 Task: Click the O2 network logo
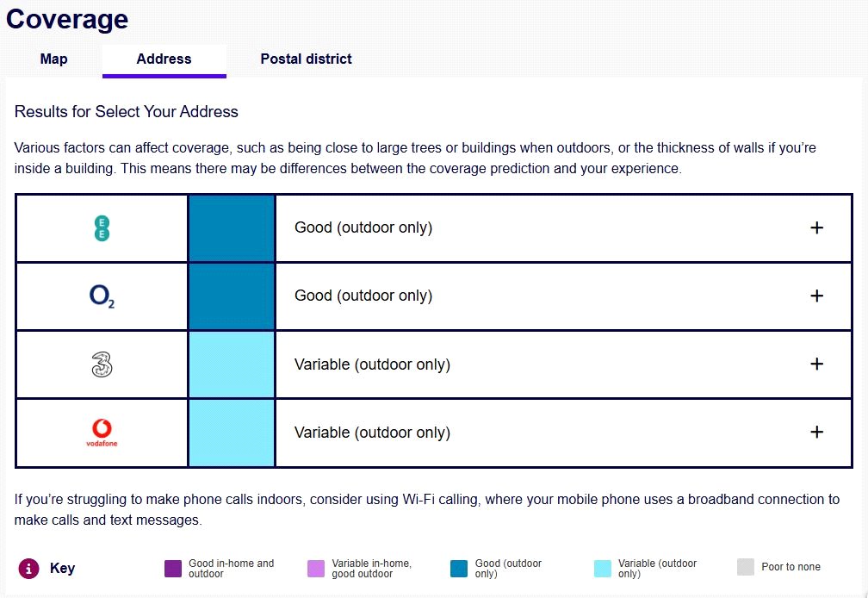coord(102,296)
